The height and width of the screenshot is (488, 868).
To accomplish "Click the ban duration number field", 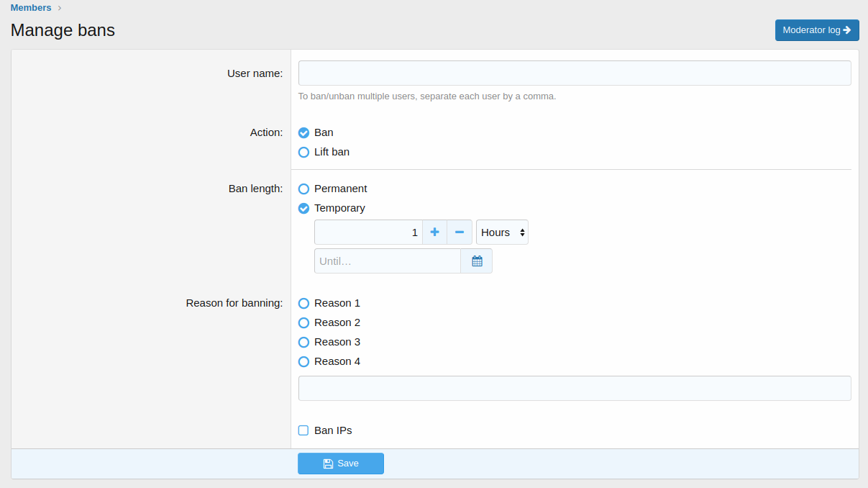I will (368, 232).
